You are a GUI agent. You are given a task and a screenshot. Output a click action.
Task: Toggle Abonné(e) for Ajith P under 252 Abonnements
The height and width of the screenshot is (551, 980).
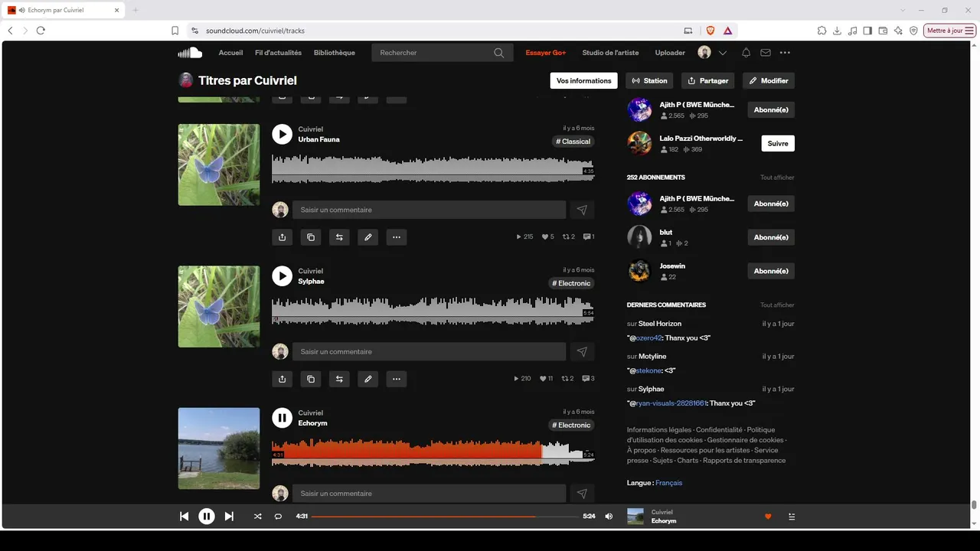[771, 204]
